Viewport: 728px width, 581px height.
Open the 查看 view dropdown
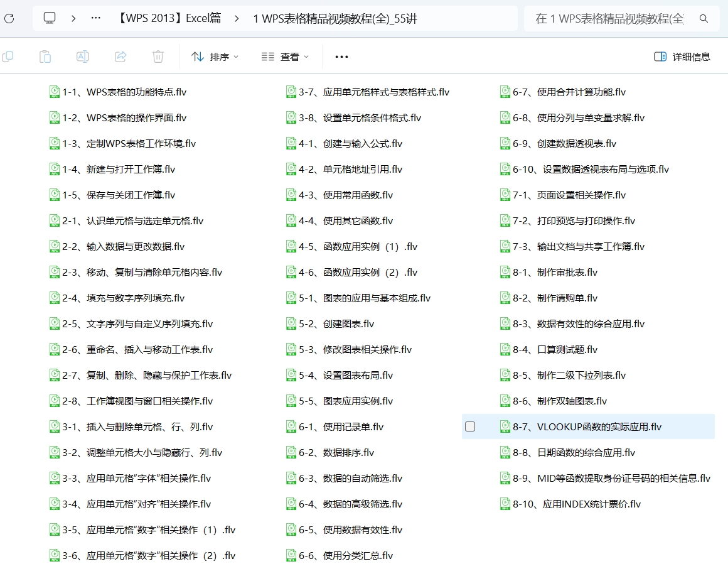click(285, 57)
